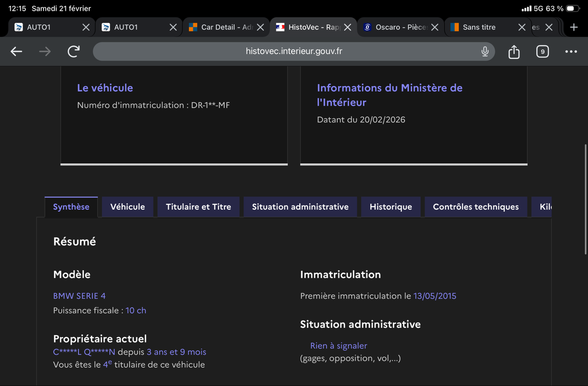Open the Contrôles techniques tab
588x386 pixels.
pyautogui.click(x=475, y=207)
